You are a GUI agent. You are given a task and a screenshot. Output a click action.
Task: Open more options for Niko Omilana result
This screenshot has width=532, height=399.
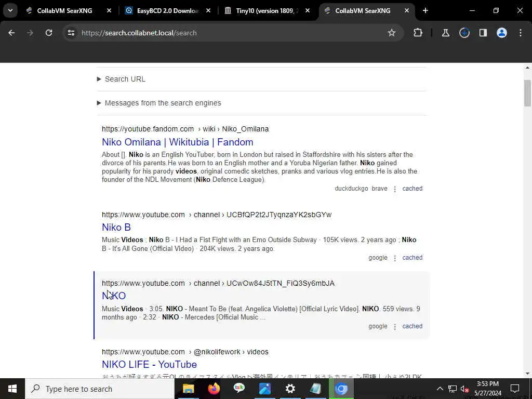(x=395, y=189)
